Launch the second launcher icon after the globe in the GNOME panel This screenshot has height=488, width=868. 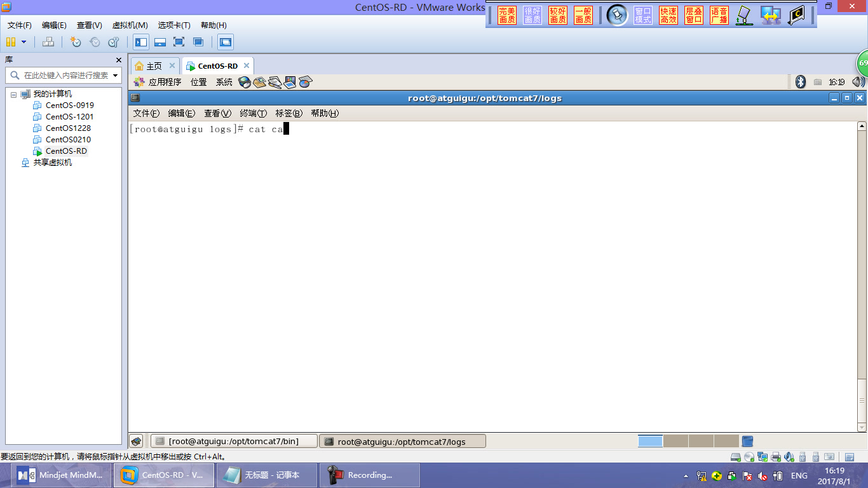[x=259, y=82]
